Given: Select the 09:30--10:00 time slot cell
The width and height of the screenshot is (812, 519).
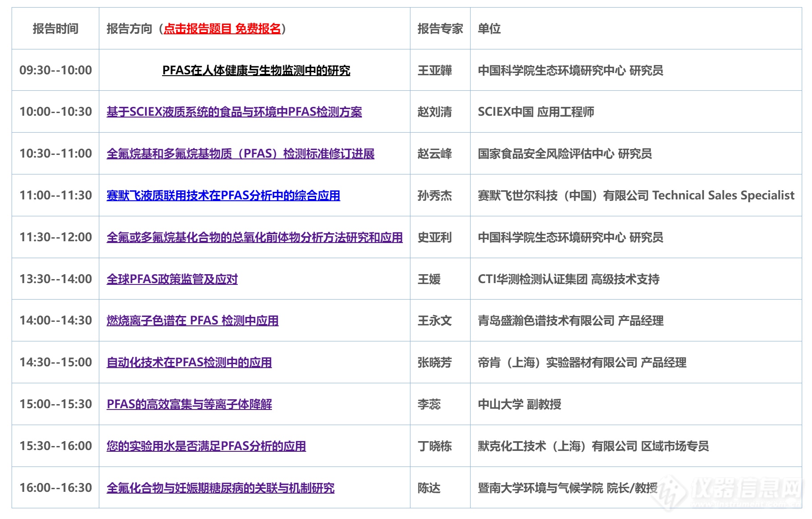Looking at the screenshot, I should coord(56,70).
